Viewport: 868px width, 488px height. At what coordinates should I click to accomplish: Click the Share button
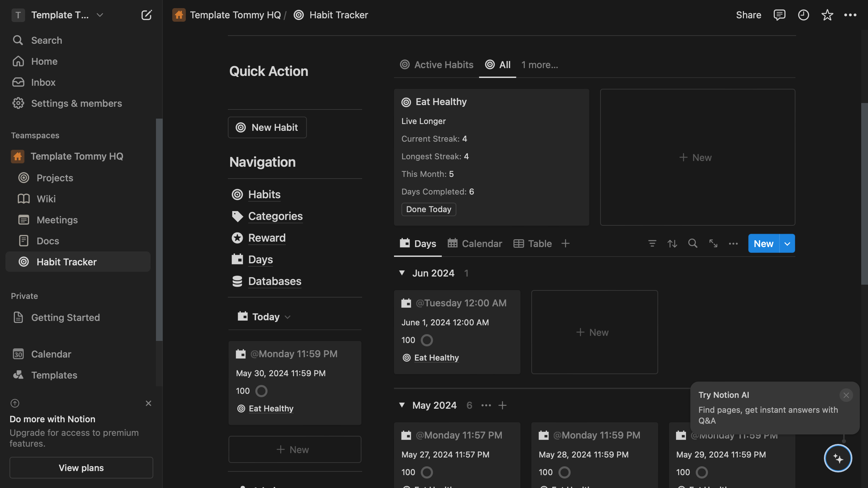748,15
